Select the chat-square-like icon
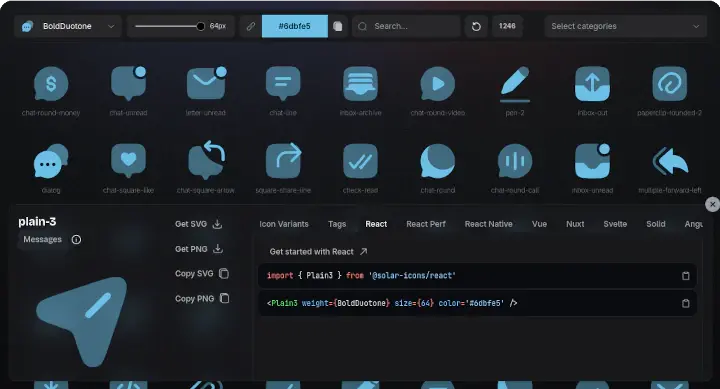Image resolution: width=720 pixels, height=389 pixels. point(129,161)
